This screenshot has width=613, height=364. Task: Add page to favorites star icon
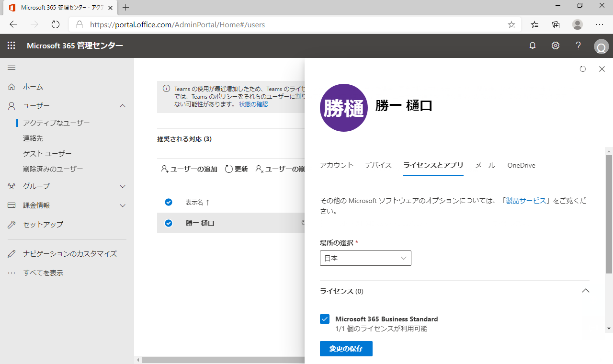click(511, 24)
